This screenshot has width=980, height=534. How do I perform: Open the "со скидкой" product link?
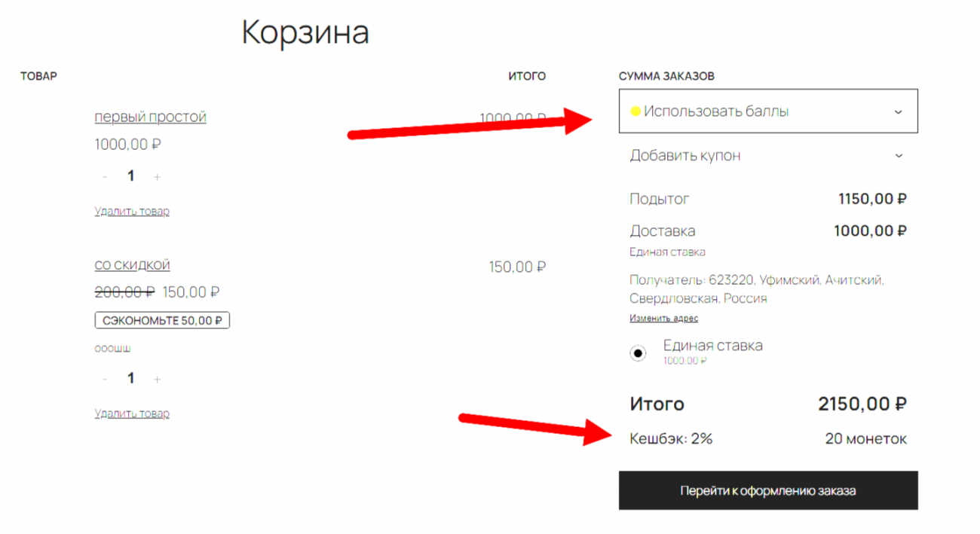pyautogui.click(x=132, y=265)
